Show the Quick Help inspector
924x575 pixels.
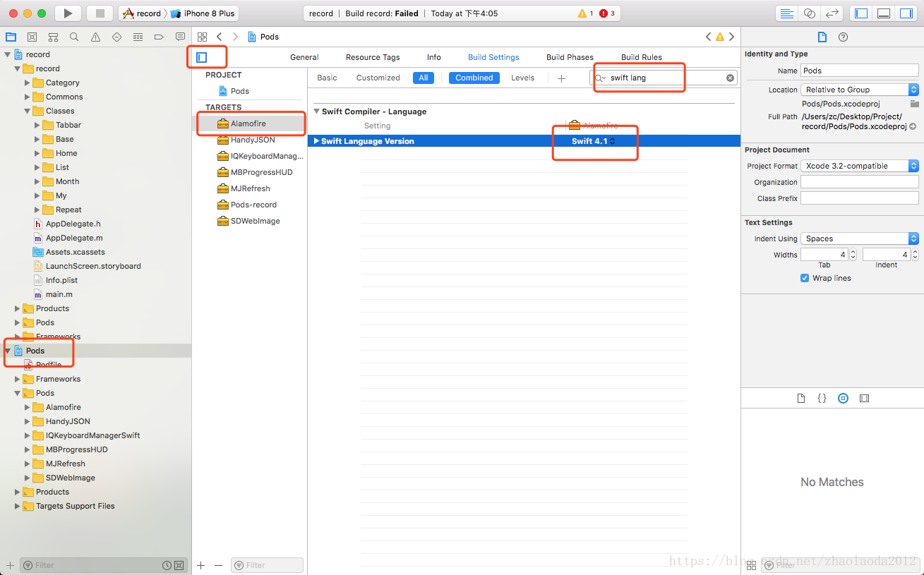(x=843, y=37)
